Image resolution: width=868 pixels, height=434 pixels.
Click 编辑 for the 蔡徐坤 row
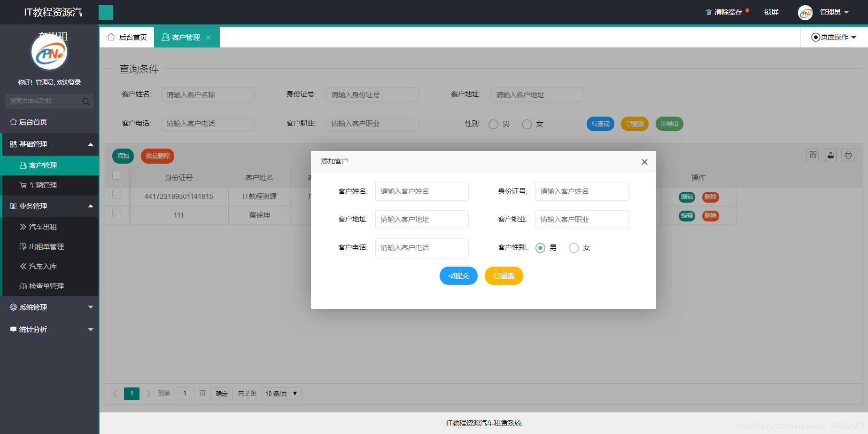point(687,215)
